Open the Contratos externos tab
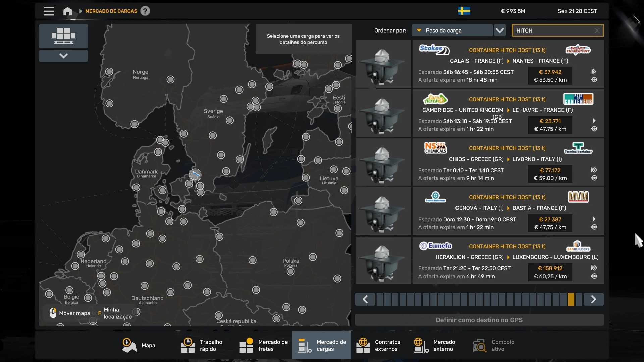 378,345
